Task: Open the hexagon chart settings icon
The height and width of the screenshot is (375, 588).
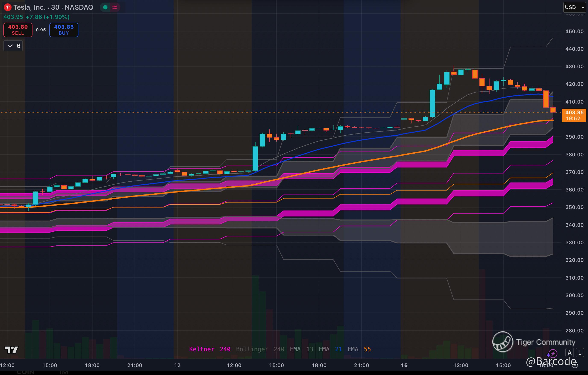Action: pos(575,365)
